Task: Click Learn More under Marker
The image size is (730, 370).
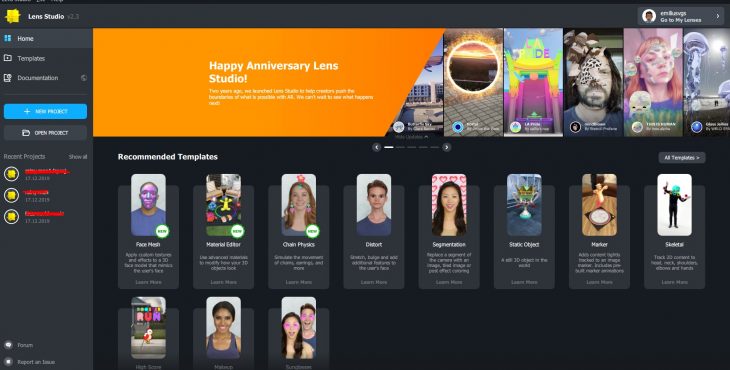Action: tap(600, 282)
